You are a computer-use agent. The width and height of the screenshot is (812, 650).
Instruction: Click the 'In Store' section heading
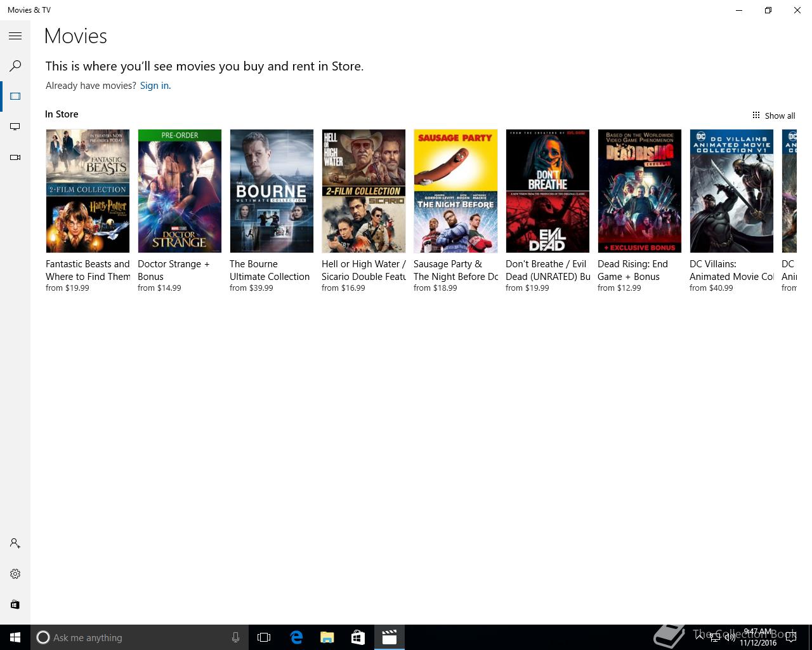[62, 114]
